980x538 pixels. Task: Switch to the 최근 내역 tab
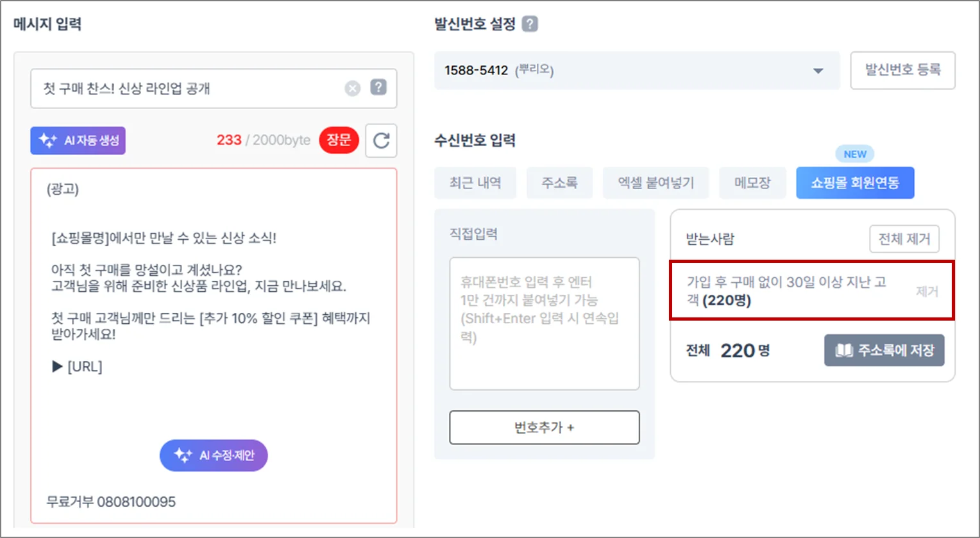(x=475, y=183)
